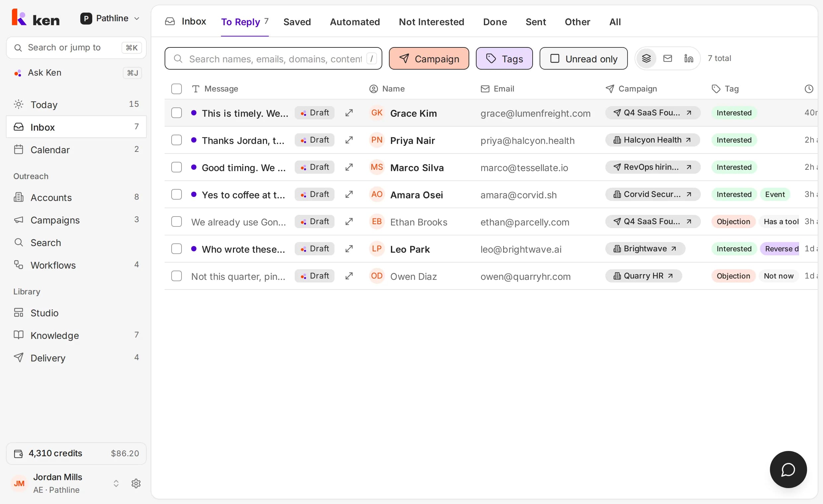Image resolution: width=823 pixels, height=504 pixels.
Task: Go to Workflows in sidebar
Action: tap(76, 265)
